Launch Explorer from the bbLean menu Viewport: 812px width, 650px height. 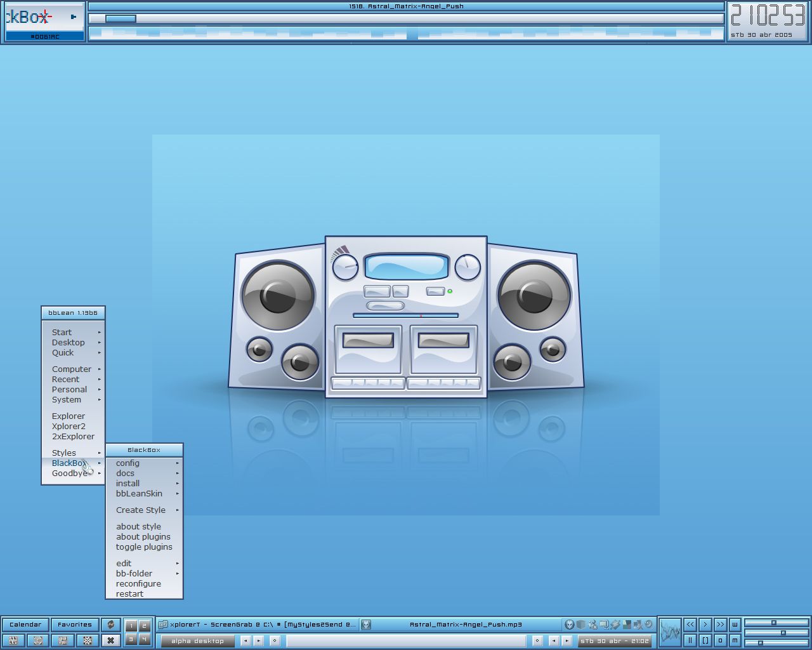73,416
